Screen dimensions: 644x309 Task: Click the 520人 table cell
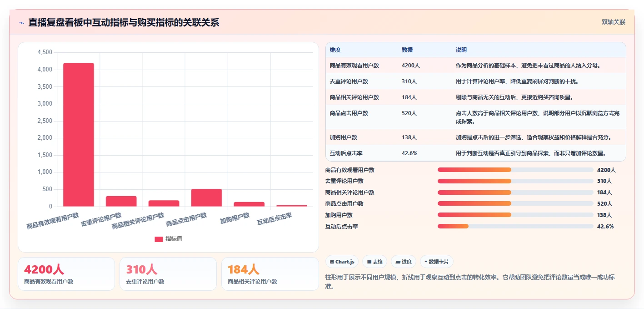coord(409,113)
